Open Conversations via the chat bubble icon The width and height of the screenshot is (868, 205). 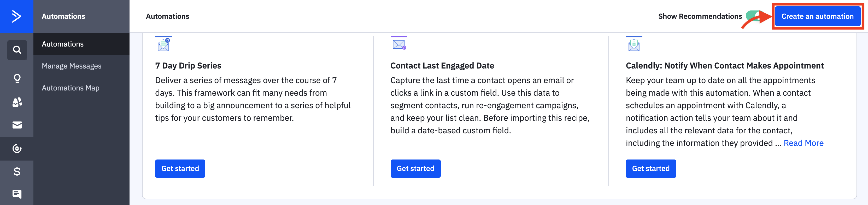click(x=17, y=194)
